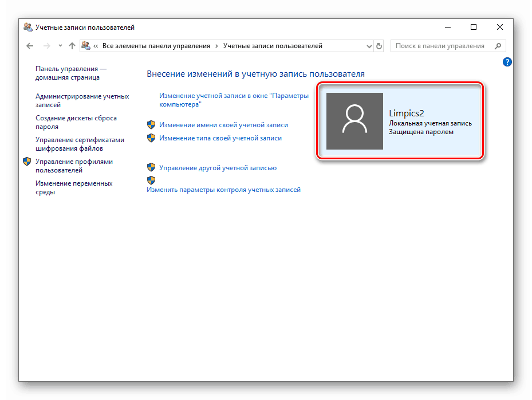This screenshot has width=532, height=400.
Task: Open 'Изменение учетной записи в окне Параметры компьютера'
Action: click(234, 100)
